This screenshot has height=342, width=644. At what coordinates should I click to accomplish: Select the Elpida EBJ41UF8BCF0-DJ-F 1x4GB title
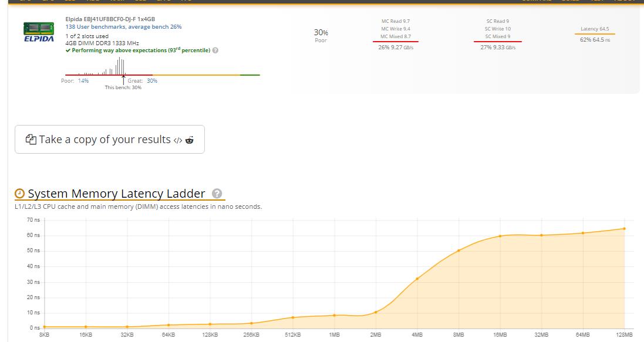pos(110,19)
